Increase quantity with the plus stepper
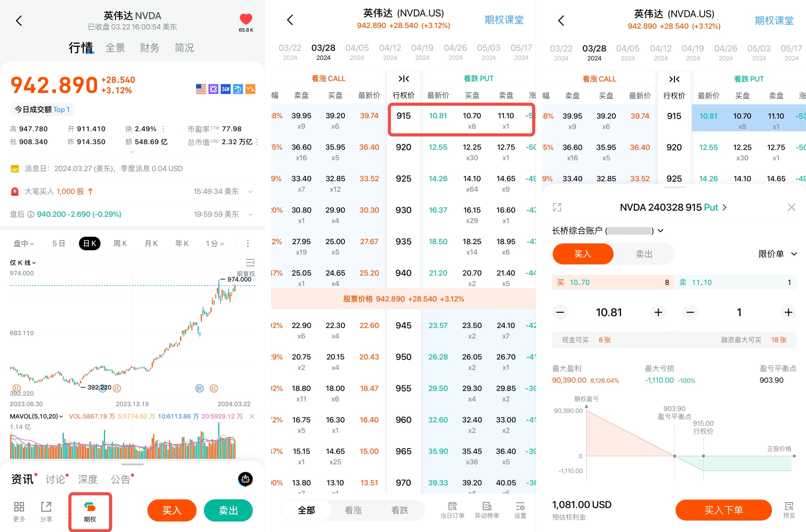 788,313
